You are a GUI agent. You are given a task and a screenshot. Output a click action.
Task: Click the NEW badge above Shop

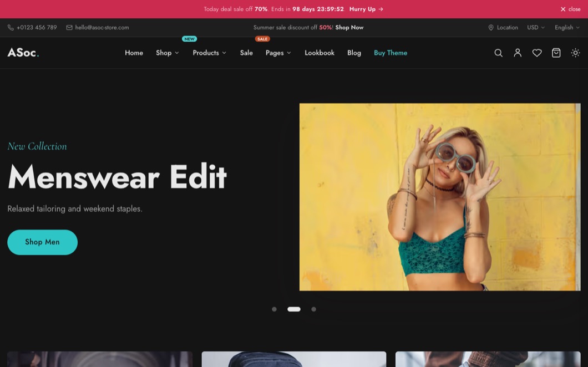click(x=189, y=39)
